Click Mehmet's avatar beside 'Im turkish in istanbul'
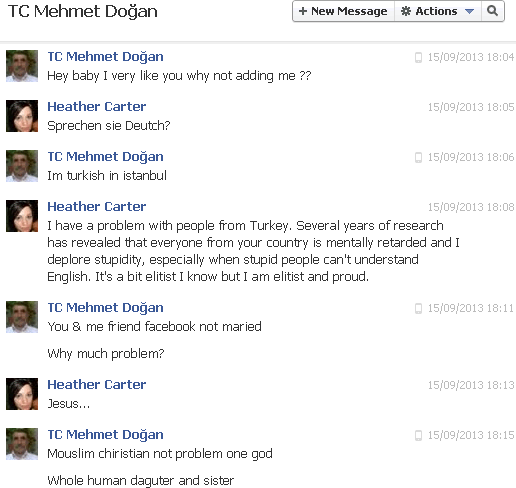 [x=22, y=166]
